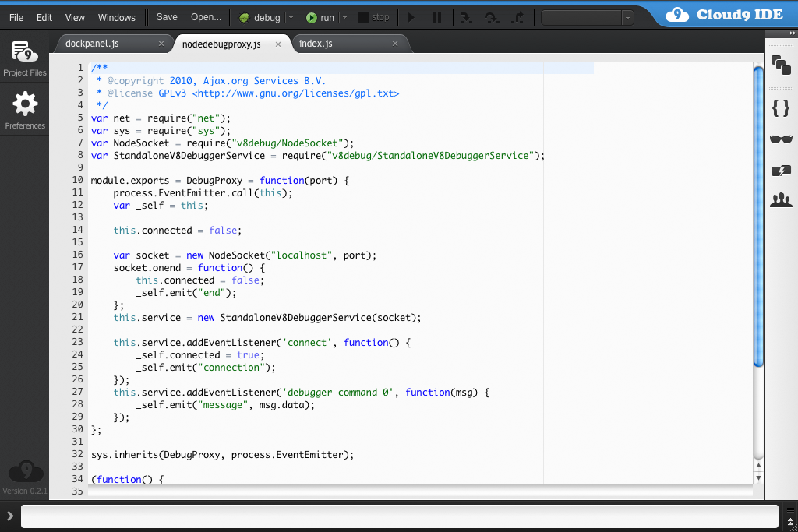Click the people group icon in right dock

[780, 201]
